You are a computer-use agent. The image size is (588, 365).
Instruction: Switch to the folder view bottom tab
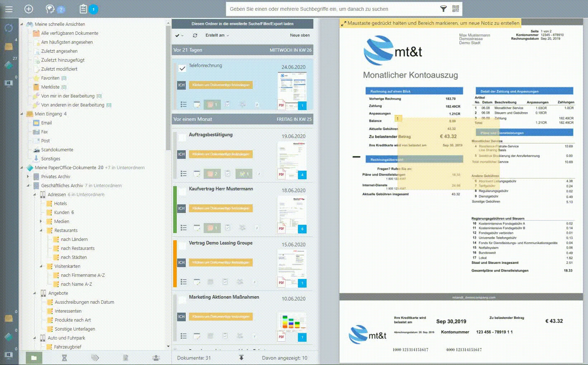(x=34, y=358)
